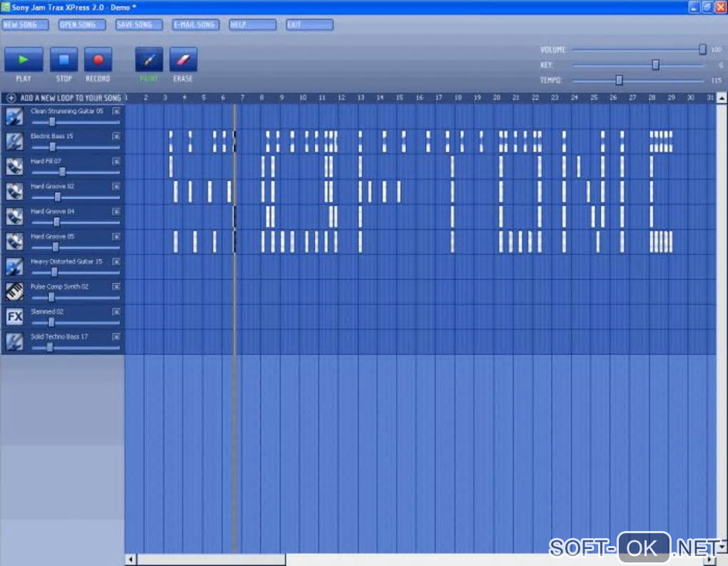Screen dimensions: 728x566
Task: Click the Exit button
Action: point(309,24)
